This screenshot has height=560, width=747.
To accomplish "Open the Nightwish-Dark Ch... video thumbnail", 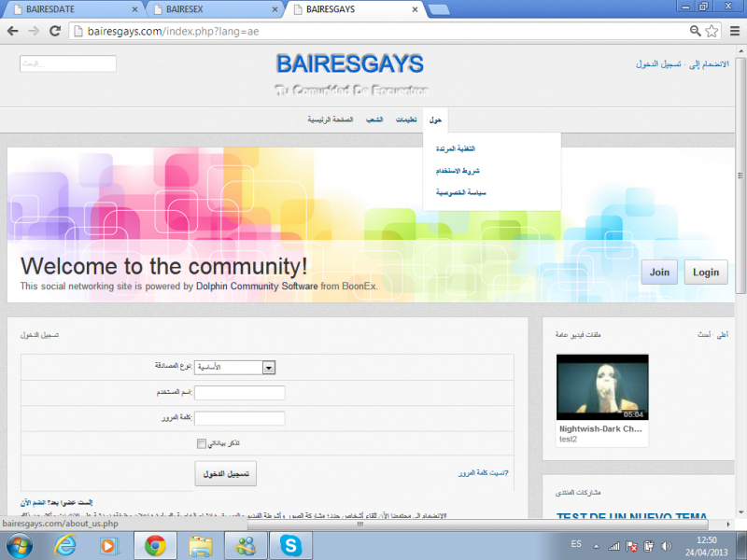I will (x=602, y=387).
